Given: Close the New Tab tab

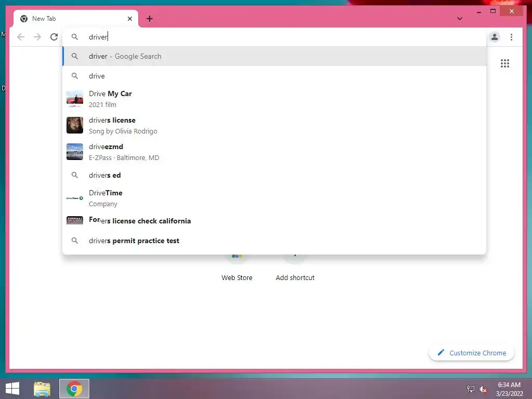Looking at the screenshot, I should (x=129, y=19).
